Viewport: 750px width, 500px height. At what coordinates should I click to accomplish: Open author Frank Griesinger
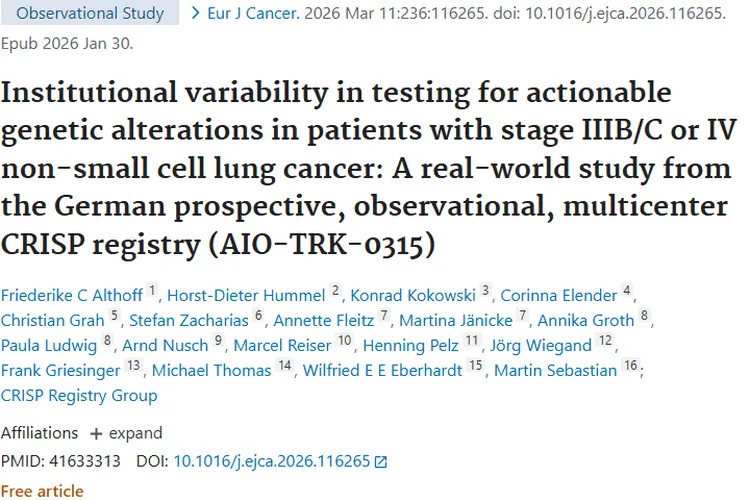point(62,370)
